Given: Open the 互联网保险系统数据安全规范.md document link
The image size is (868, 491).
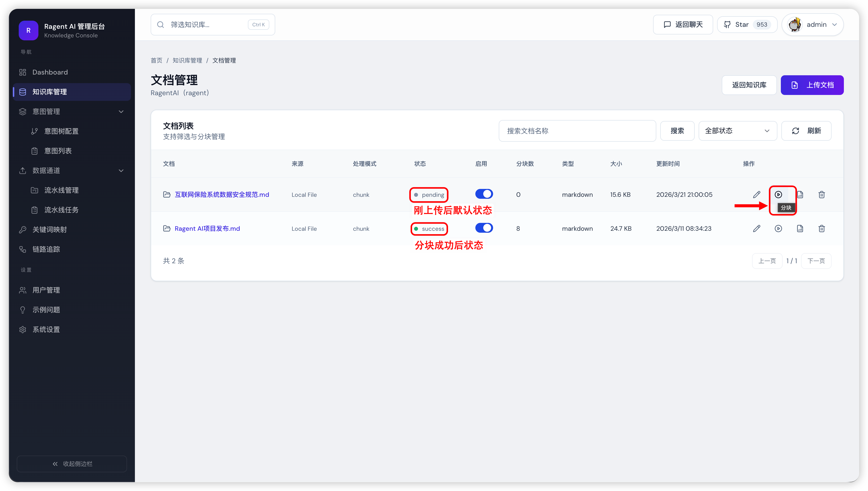Looking at the screenshot, I should (222, 195).
